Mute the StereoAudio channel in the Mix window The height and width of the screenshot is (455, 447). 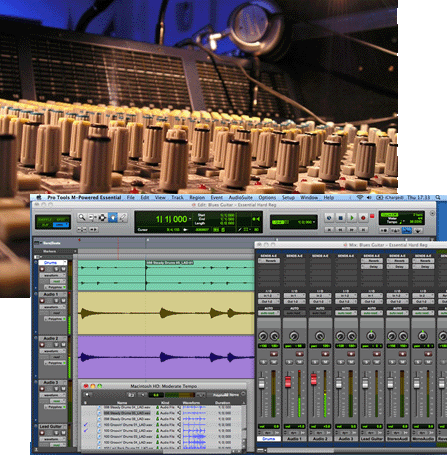(402, 362)
